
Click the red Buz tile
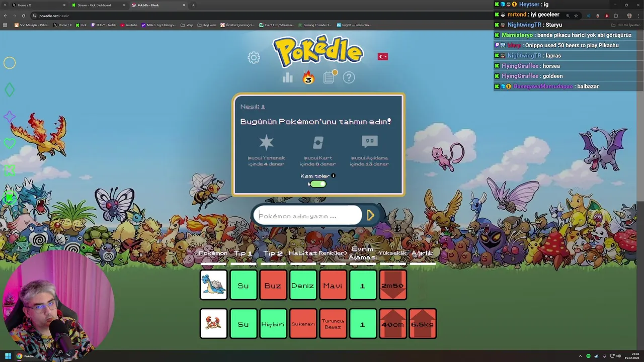273,285
